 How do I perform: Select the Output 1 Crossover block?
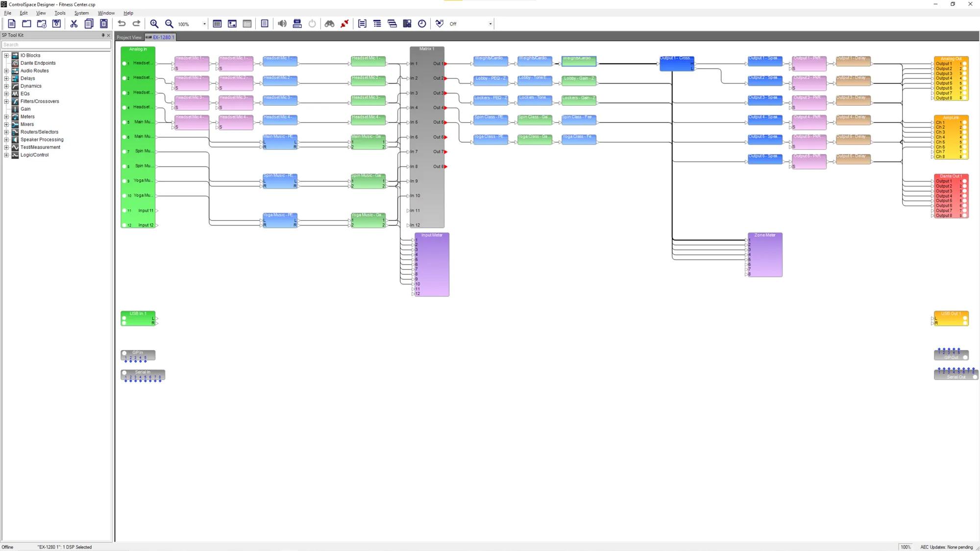click(677, 63)
